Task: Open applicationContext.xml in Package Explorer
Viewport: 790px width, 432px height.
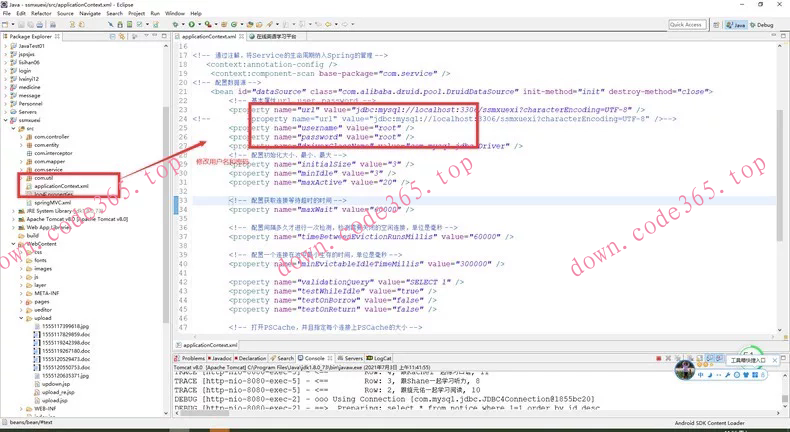Action: pyautogui.click(x=61, y=186)
